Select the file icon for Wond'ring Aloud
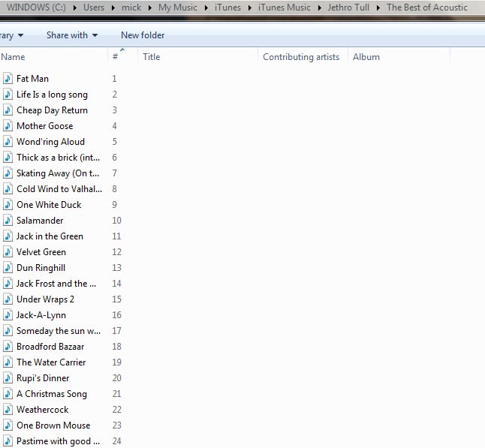Screen dimensions: 485x448 click(x=8, y=142)
